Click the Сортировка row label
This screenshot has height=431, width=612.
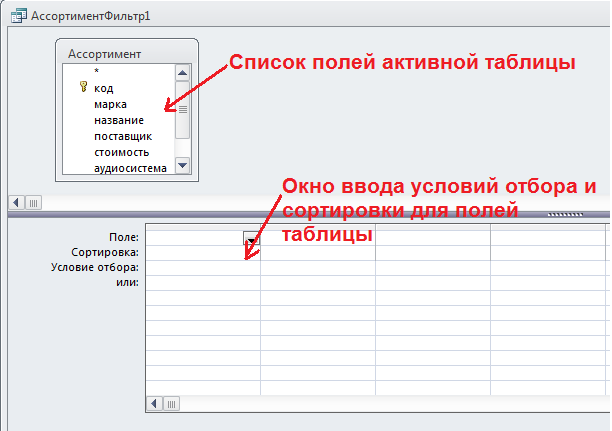pos(105,253)
